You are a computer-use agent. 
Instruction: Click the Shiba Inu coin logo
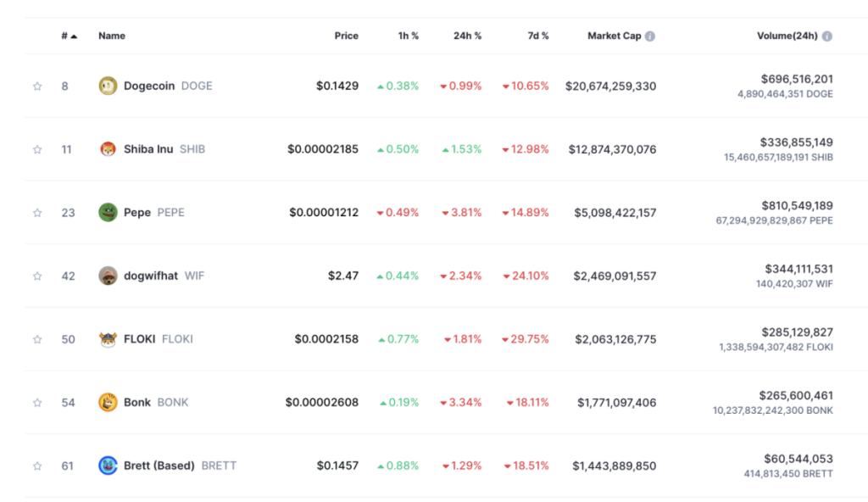[x=108, y=149]
